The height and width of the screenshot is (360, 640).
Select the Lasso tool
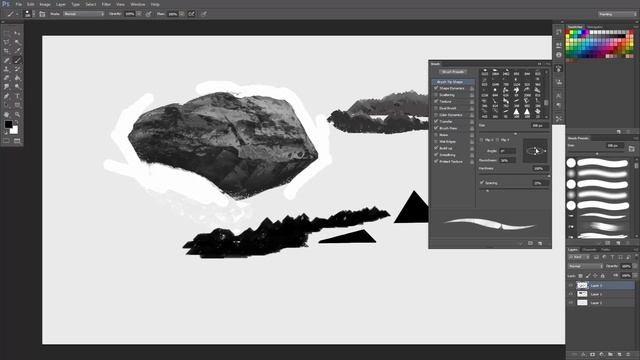(7, 42)
